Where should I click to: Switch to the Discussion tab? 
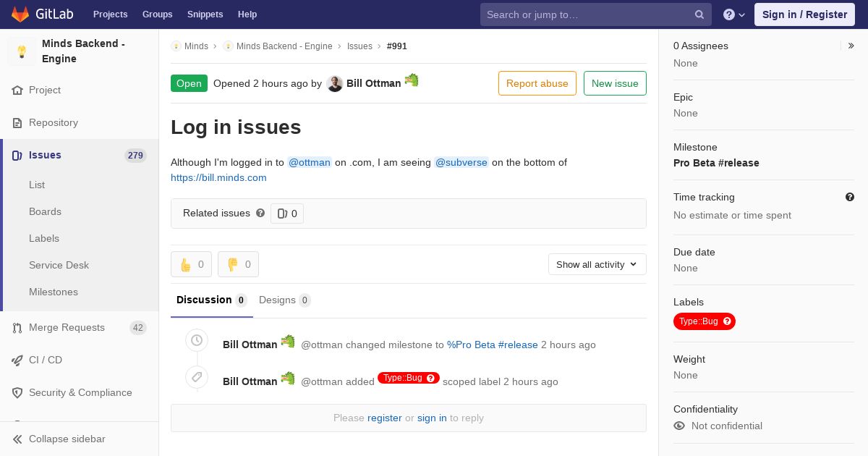tap(212, 300)
